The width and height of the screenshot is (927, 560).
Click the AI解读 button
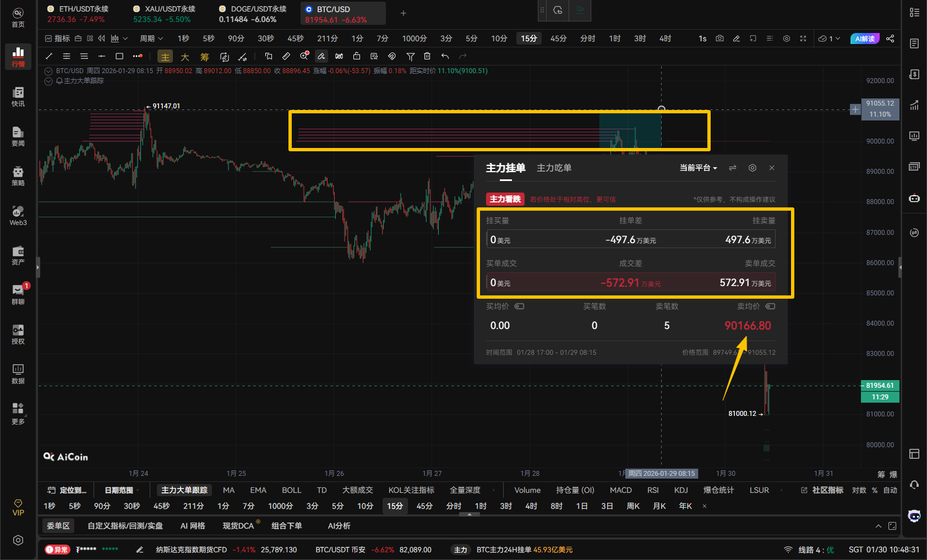[864, 39]
